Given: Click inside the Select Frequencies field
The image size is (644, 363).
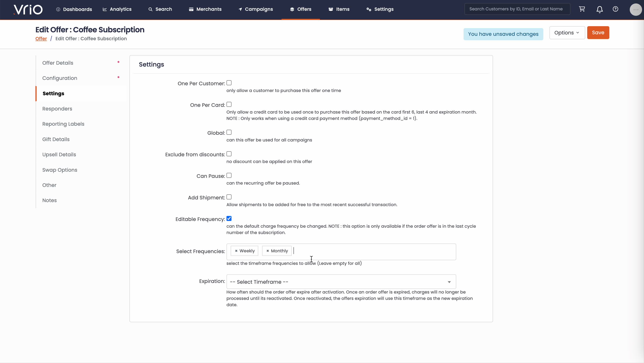Looking at the screenshot, I should pos(341,252).
